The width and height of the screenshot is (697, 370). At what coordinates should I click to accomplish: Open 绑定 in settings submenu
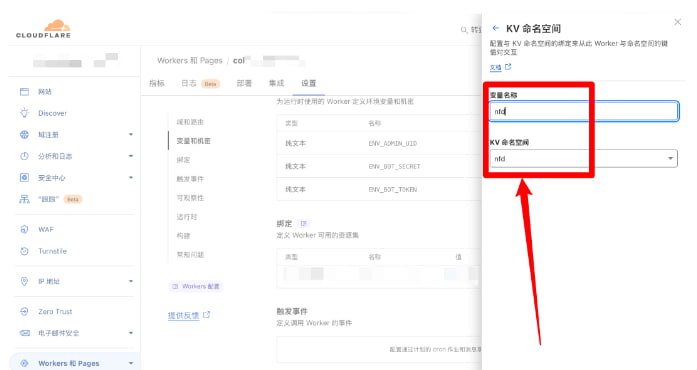pos(183,160)
